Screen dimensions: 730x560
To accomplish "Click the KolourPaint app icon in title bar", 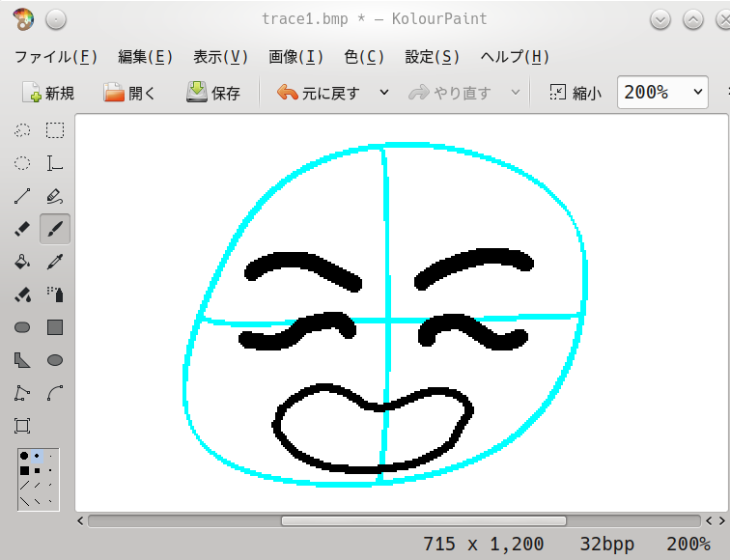I will tap(23, 19).
